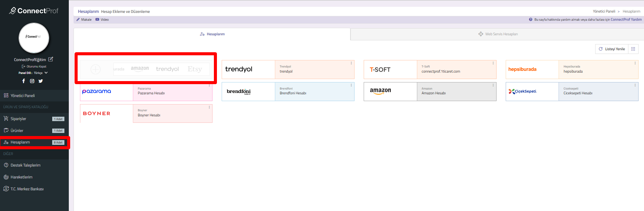The height and width of the screenshot is (211, 644).
Task: Click the 1 Adet badge on Siparişler
Action: coord(58,119)
